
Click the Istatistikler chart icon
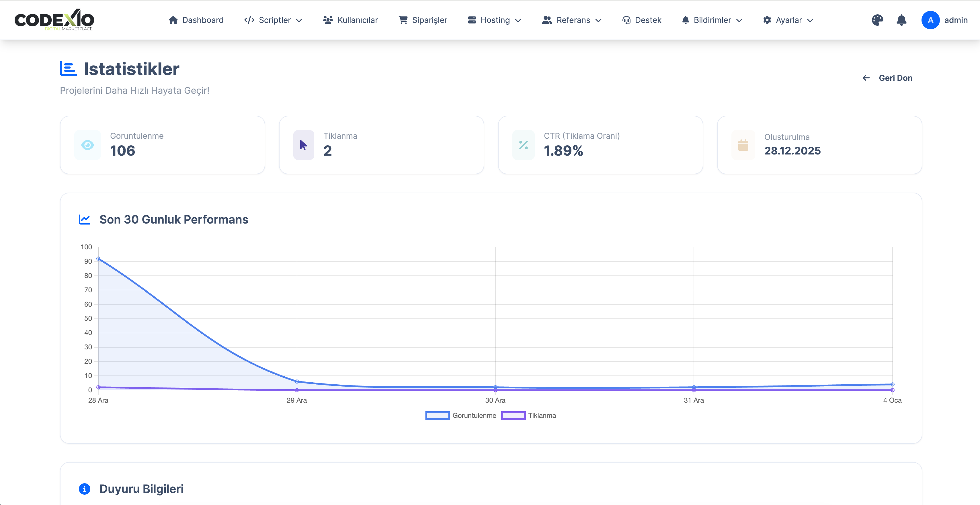point(69,69)
